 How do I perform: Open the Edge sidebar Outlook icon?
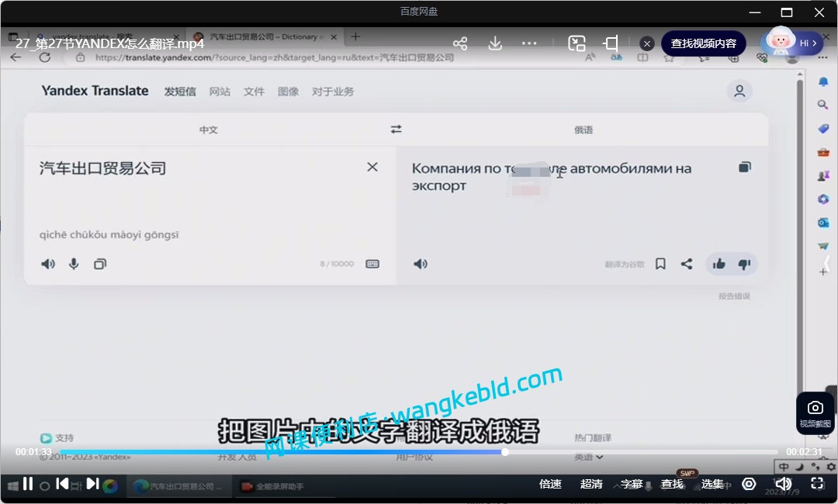coord(823,223)
